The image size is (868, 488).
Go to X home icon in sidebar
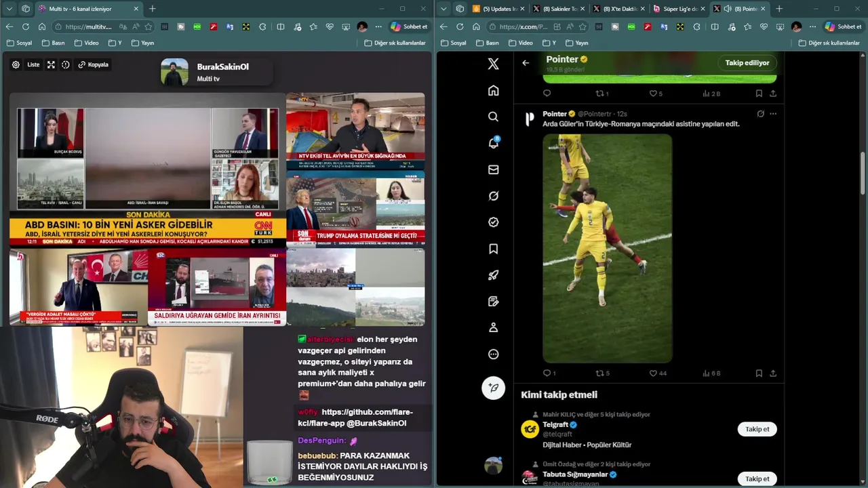[x=493, y=91]
